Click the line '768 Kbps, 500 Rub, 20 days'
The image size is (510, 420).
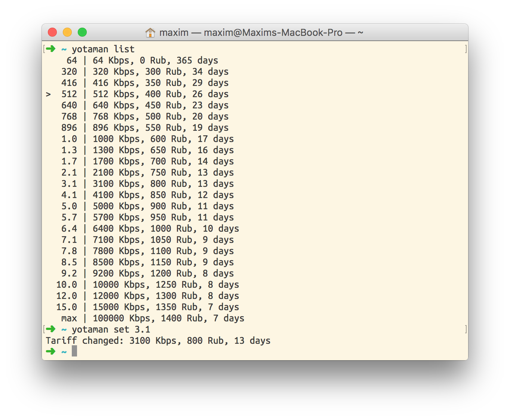coord(160,116)
